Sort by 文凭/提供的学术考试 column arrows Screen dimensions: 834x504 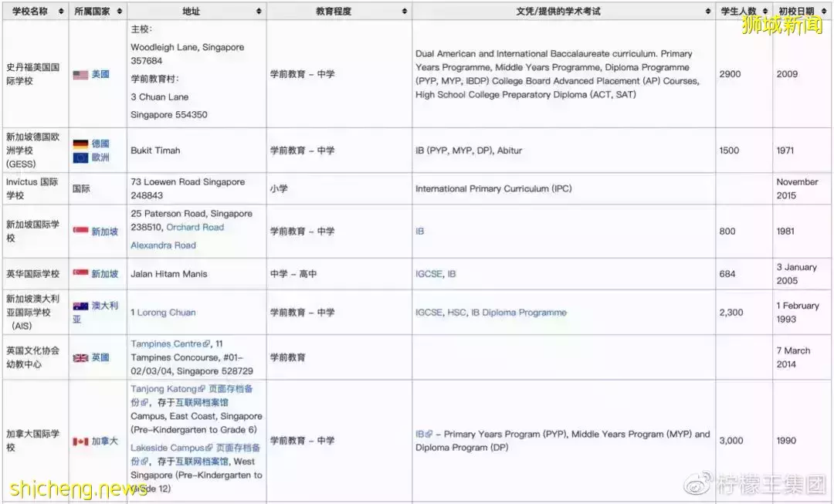tap(708, 11)
